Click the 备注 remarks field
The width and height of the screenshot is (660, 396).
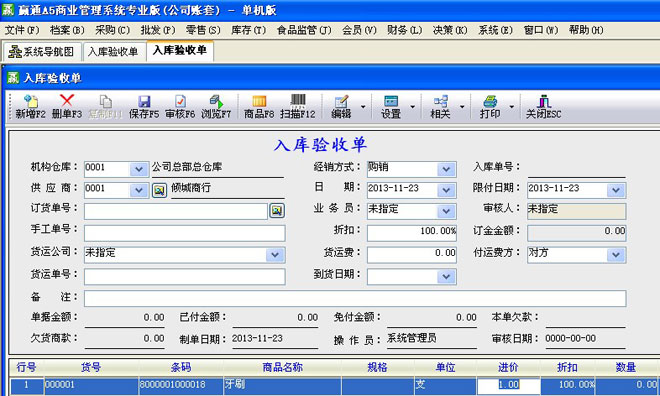click(x=355, y=298)
